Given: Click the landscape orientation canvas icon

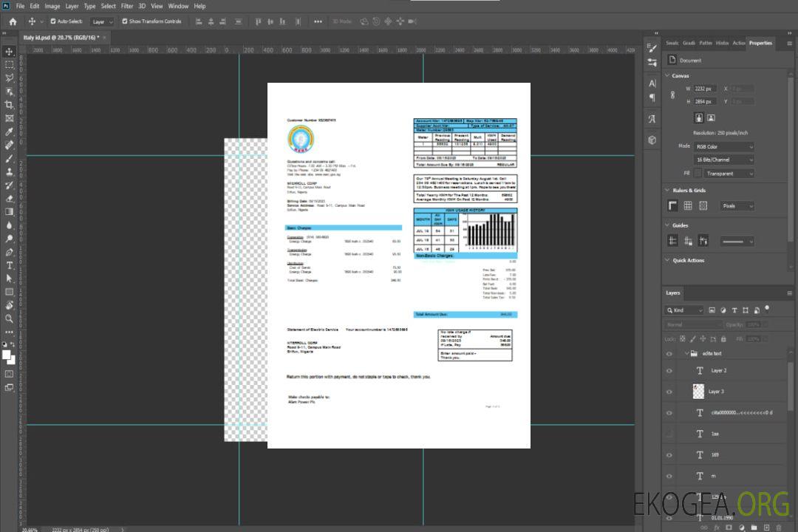Looking at the screenshot, I should (711, 117).
